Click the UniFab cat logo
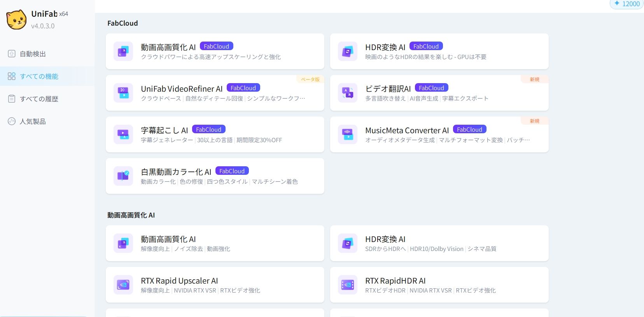 [x=17, y=19]
